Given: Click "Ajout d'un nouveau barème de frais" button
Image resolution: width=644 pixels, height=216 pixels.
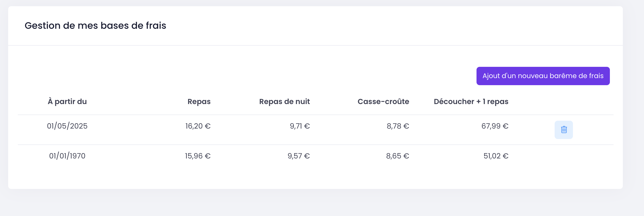Looking at the screenshot, I should point(543,76).
